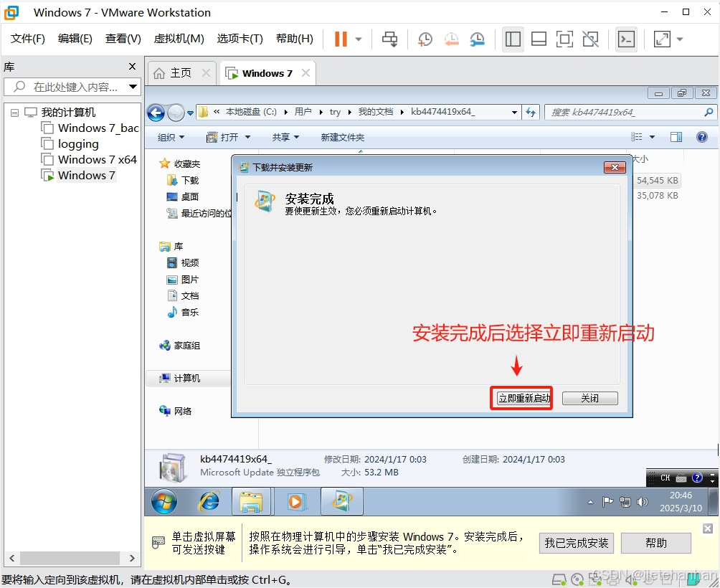Viewport: 720px width, 588px height.
Task: Open the 虚拟机(M) menu
Action: coord(179,39)
